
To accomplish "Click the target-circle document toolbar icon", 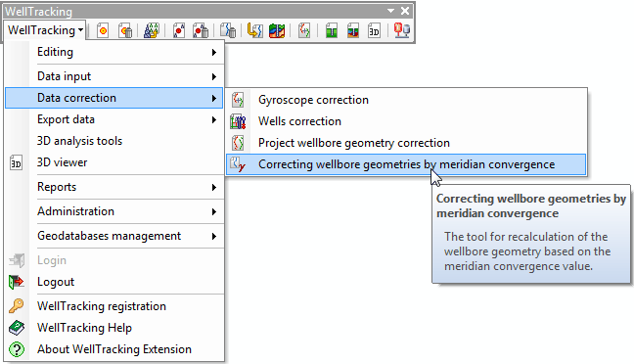I will pos(103,30).
